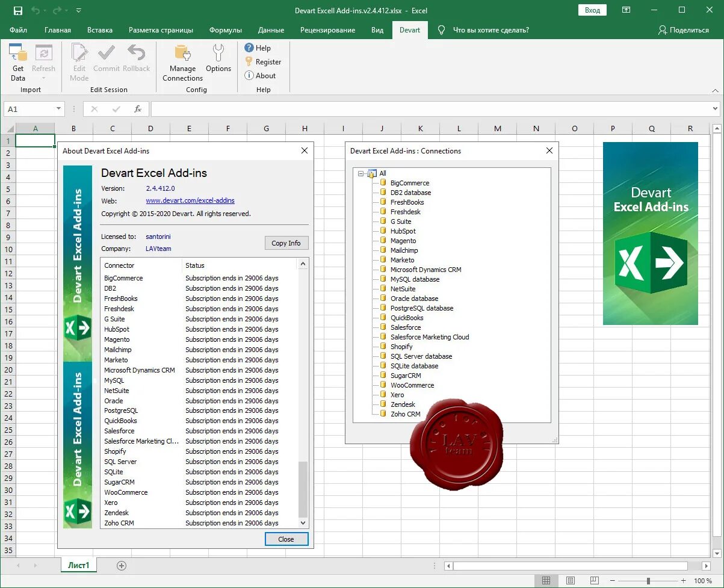This screenshot has height=588, width=724.
Task: Click the 100 % zoom level text
Action: click(702, 581)
